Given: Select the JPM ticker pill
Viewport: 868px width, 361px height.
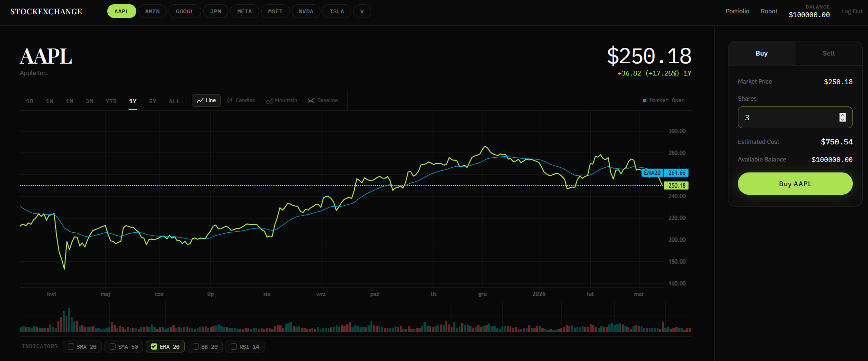Looking at the screenshot, I should click(x=216, y=11).
